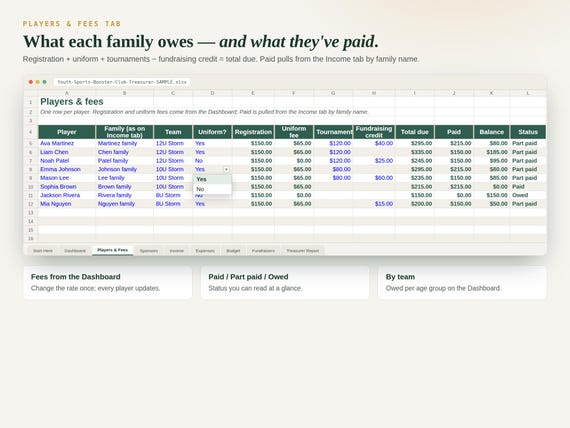The image size is (570, 428).
Task: Click the yellow minimize window dot
Action: pos(37,82)
